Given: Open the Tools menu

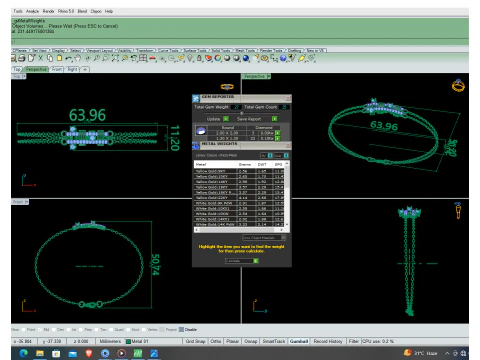Looking at the screenshot, I should pos(18,11).
